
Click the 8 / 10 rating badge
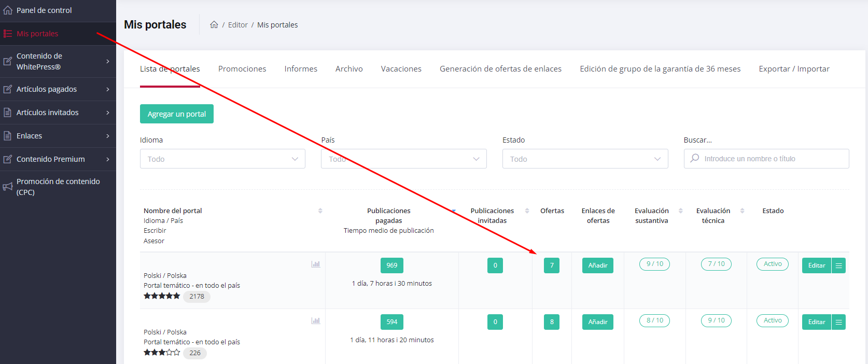(x=655, y=320)
